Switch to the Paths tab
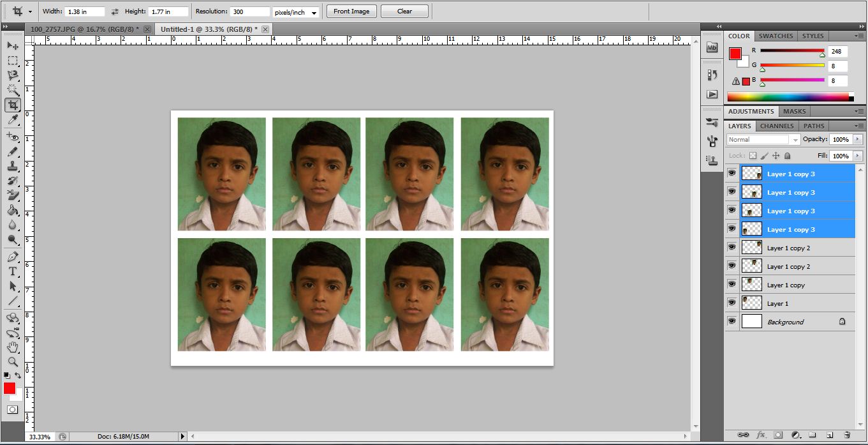This screenshot has width=868, height=445. click(x=814, y=126)
